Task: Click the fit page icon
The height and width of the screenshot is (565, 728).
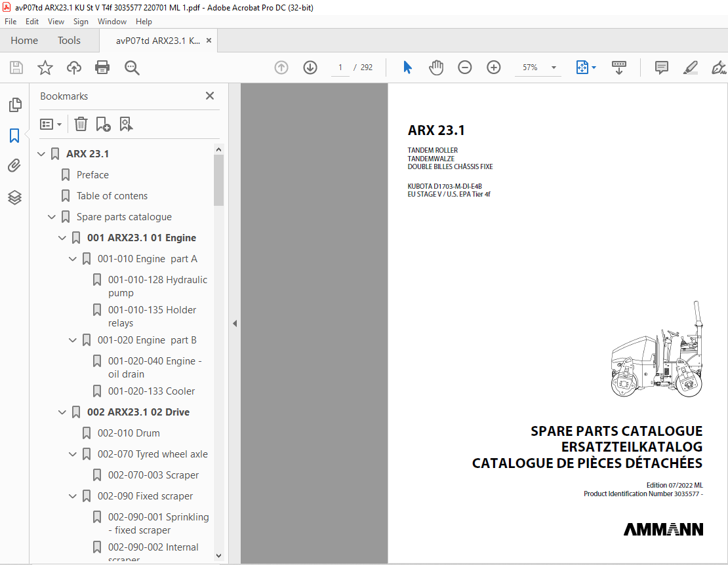Action: (x=582, y=68)
